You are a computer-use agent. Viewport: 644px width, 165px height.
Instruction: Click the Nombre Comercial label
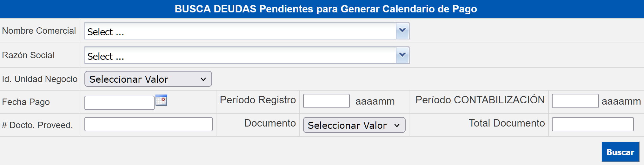(x=39, y=31)
